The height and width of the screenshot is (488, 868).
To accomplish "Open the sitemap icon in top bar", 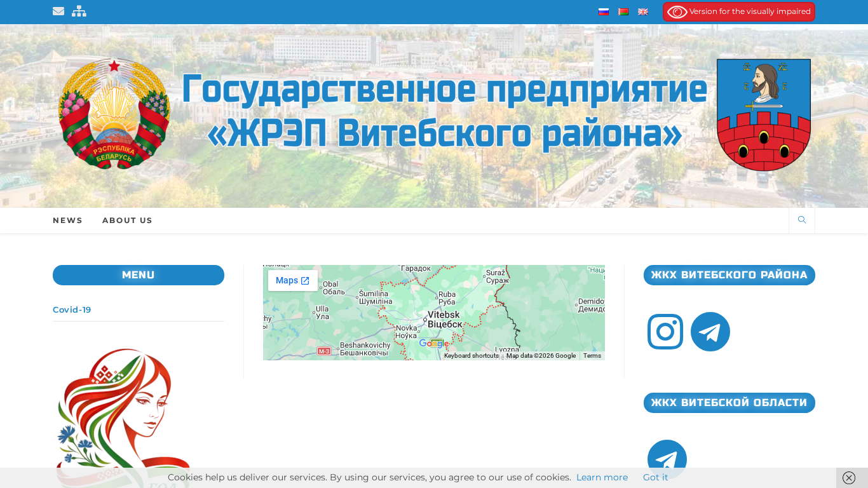I will (x=79, y=11).
